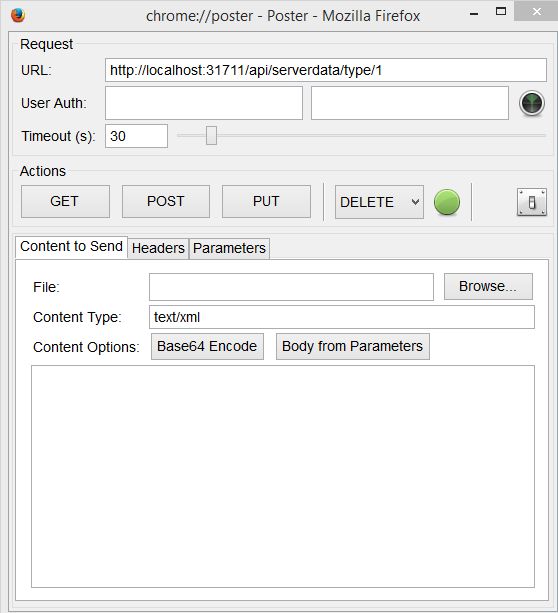The height and width of the screenshot is (613, 558).
Task: Click the 'File:' label
Action: point(47,287)
